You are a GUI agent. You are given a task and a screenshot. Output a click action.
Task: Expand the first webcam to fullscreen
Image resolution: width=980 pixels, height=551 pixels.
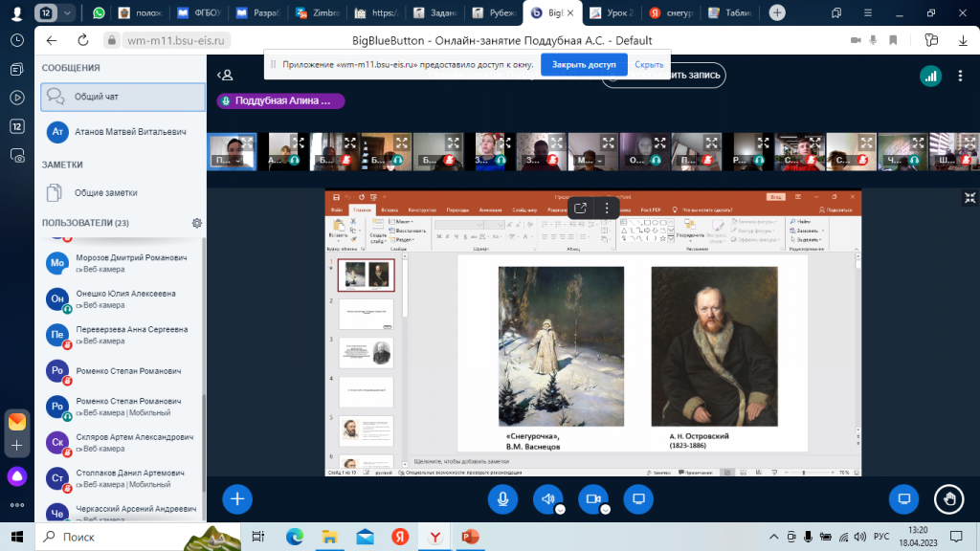coord(247,143)
